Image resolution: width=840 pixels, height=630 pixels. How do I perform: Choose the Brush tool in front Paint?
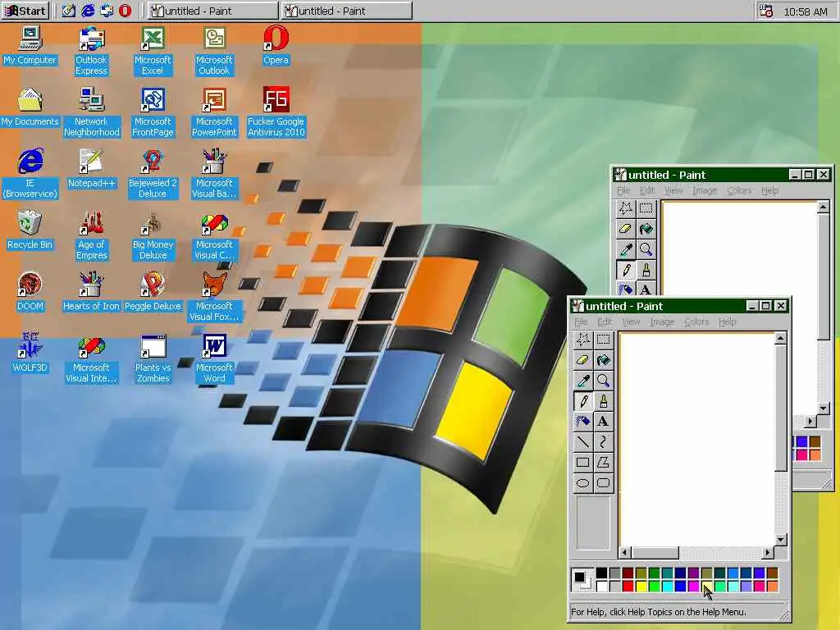point(603,400)
